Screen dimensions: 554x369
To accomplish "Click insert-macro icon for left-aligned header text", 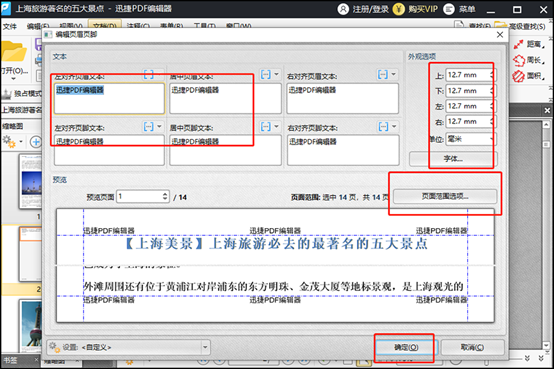I will click(x=149, y=75).
